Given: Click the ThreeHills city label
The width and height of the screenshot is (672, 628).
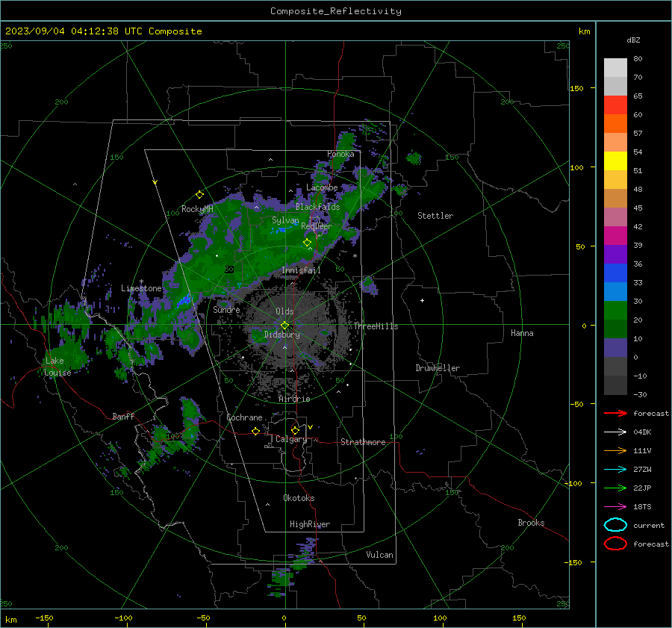Looking at the screenshot, I should click(x=376, y=326).
